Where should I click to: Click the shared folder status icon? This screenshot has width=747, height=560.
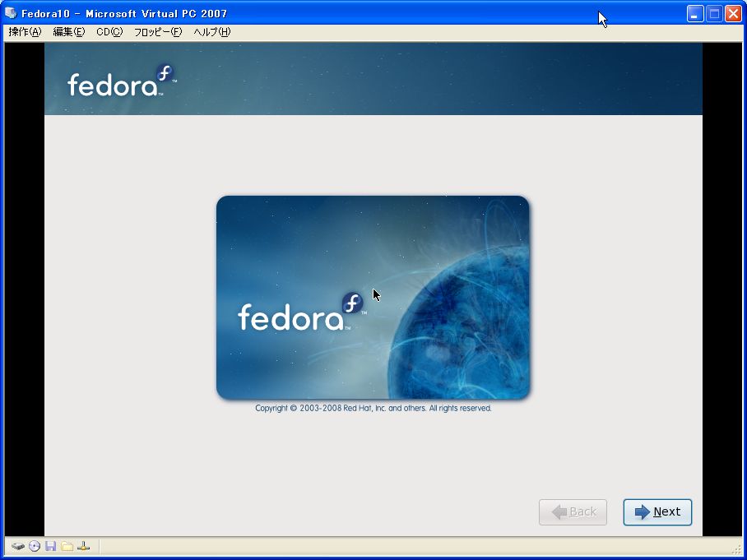click(67, 546)
